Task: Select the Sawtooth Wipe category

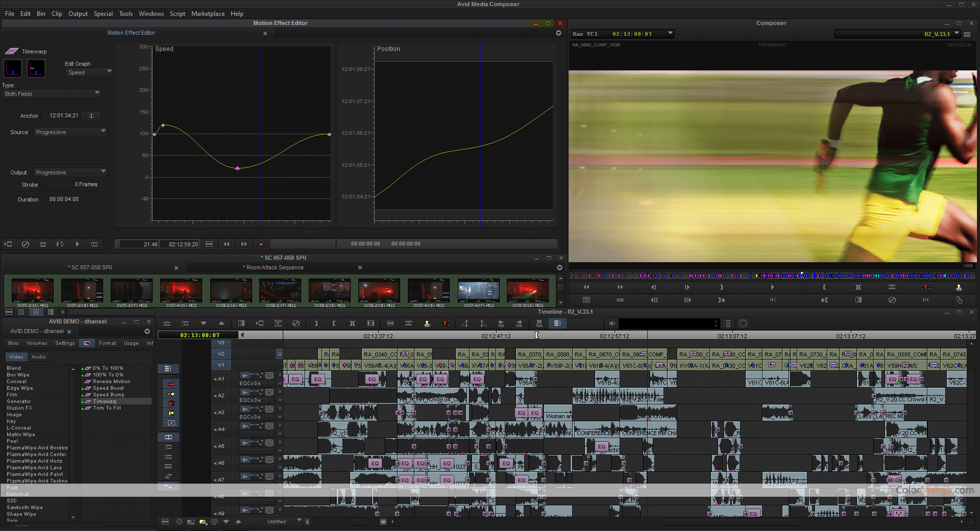Action: coord(24,508)
